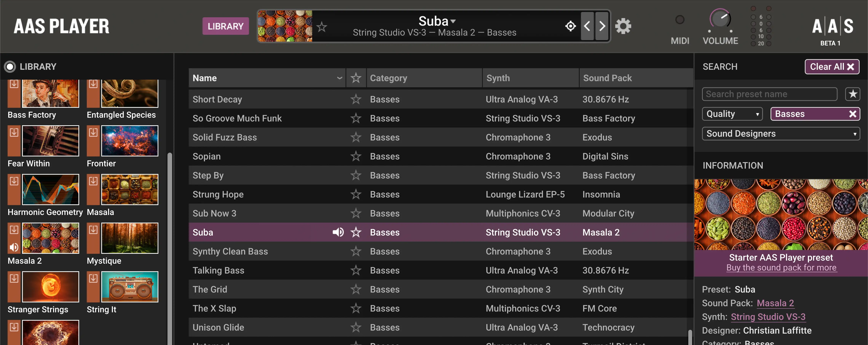Favorite the Strung Hope preset
Image resolution: width=868 pixels, height=345 pixels.
[x=356, y=194]
